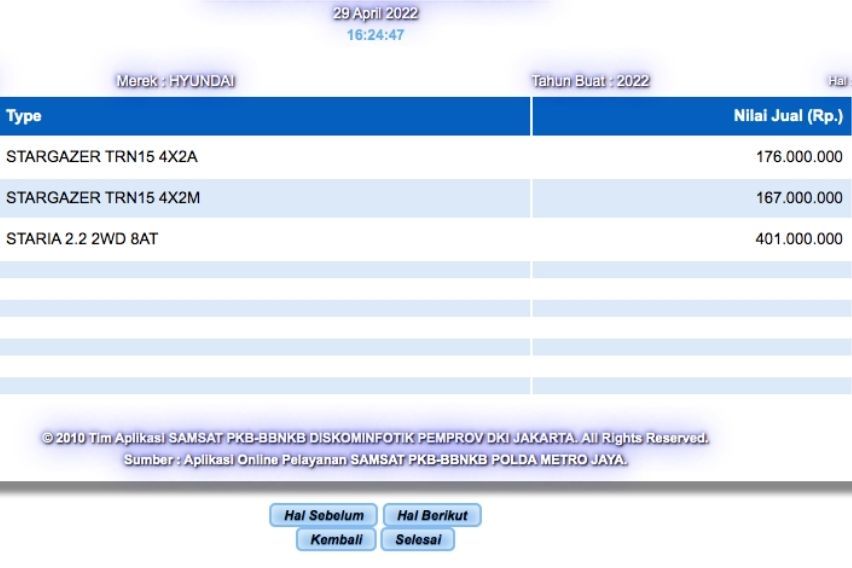
Task: Click the 16:24:47 time display
Action: pos(375,35)
